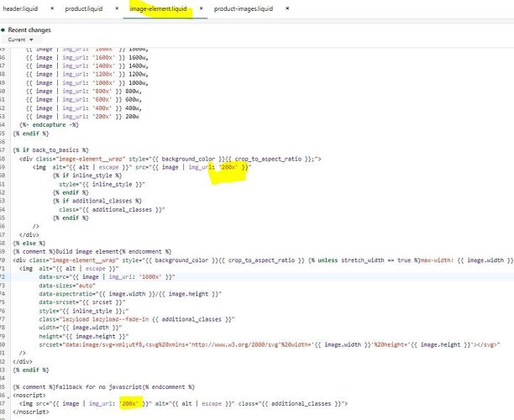Click the Recent changes label
514x420 pixels.
[29, 30]
